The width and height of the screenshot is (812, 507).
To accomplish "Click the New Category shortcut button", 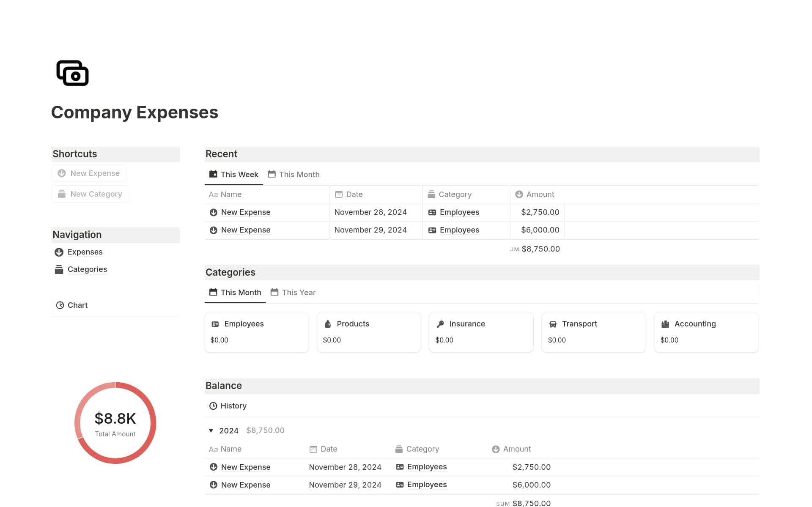I will pos(90,194).
